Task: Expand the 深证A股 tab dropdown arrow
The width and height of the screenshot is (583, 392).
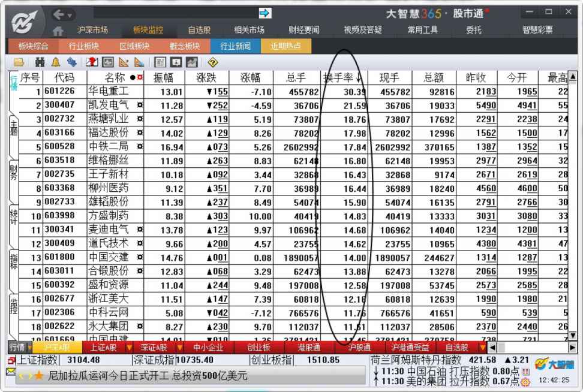Action: 180,348
